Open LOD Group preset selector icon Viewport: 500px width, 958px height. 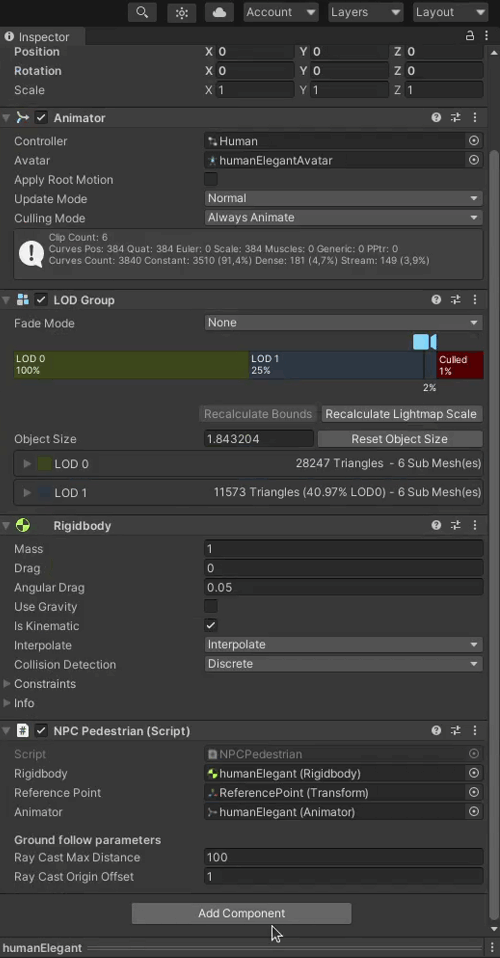[455, 299]
